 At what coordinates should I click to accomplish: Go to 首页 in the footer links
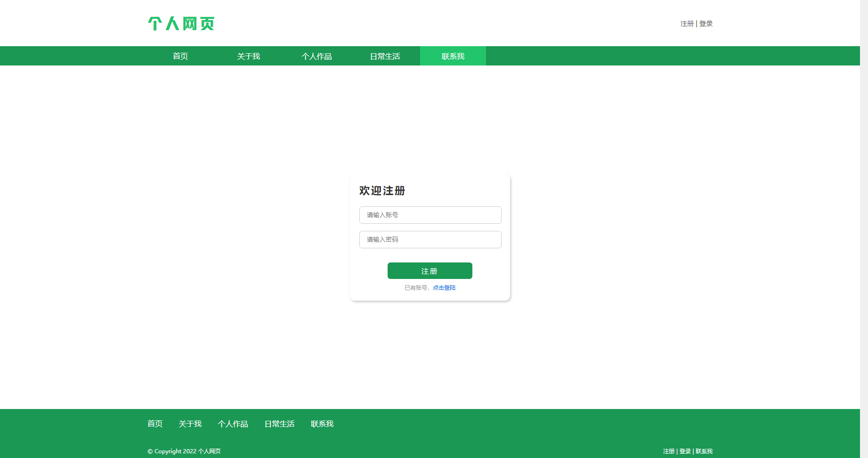click(x=155, y=424)
